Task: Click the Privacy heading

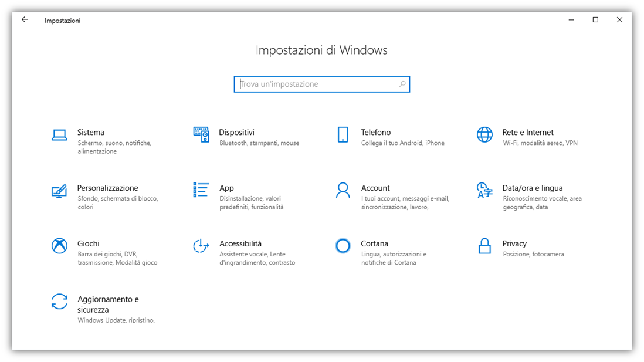Action: coord(514,243)
